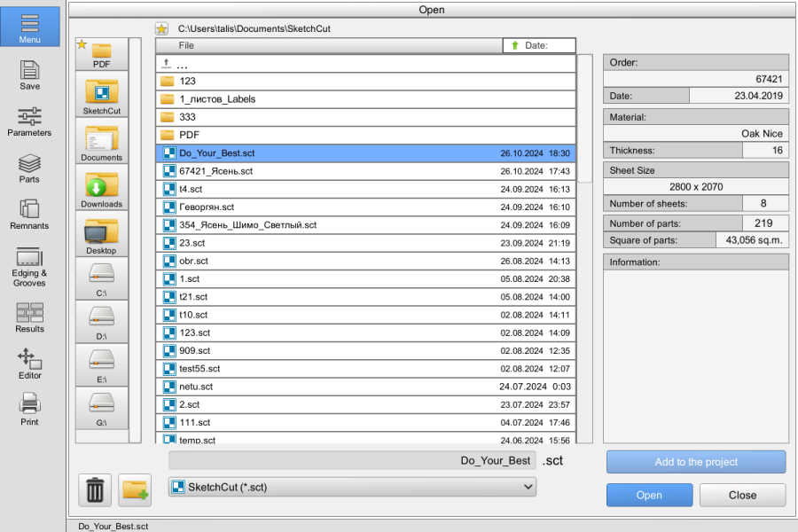Click the file name input field
798x532 pixels.
pyautogui.click(x=352, y=460)
